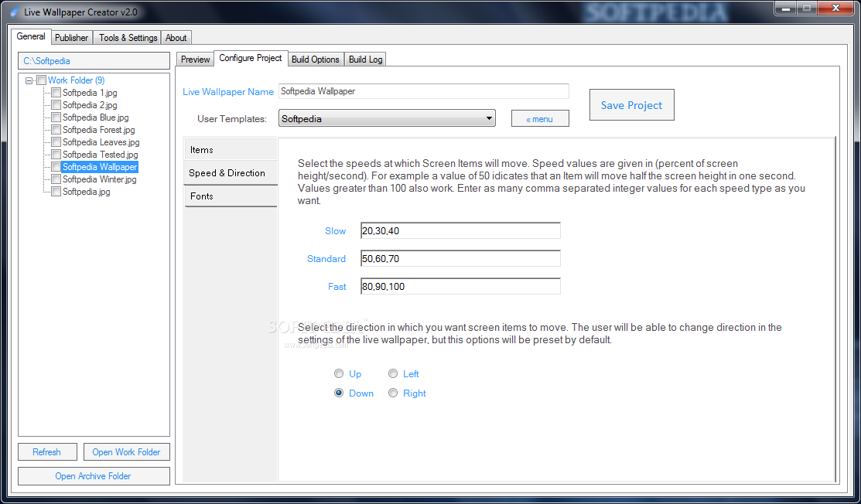The height and width of the screenshot is (504, 861).
Task: Open the Items side section
Action: (231, 150)
